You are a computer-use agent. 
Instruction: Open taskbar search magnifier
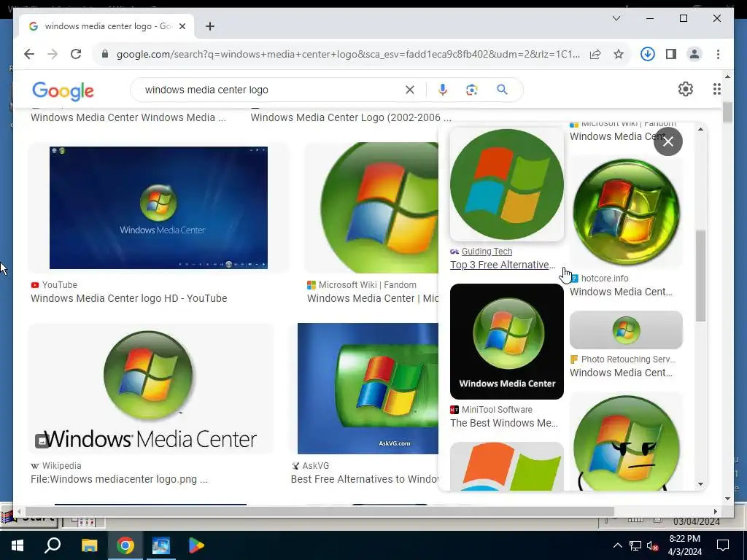pyautogui.click(x=53, y=545)
